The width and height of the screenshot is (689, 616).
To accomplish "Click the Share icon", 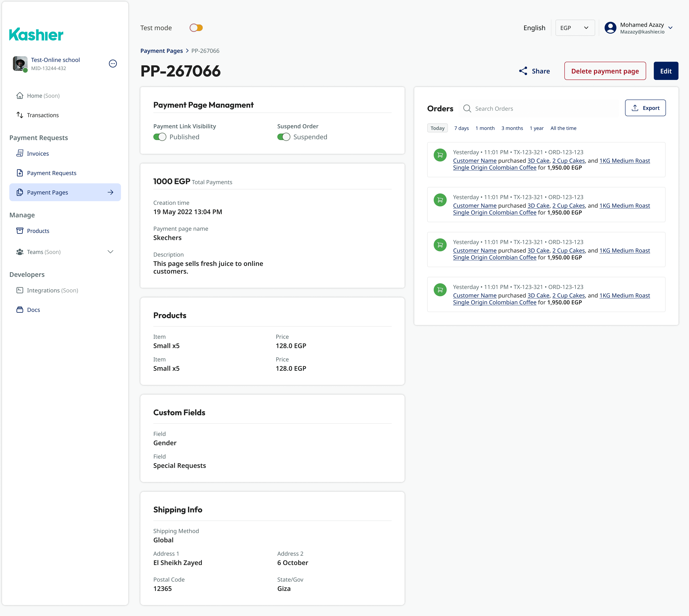I will (x=523, y=71).
